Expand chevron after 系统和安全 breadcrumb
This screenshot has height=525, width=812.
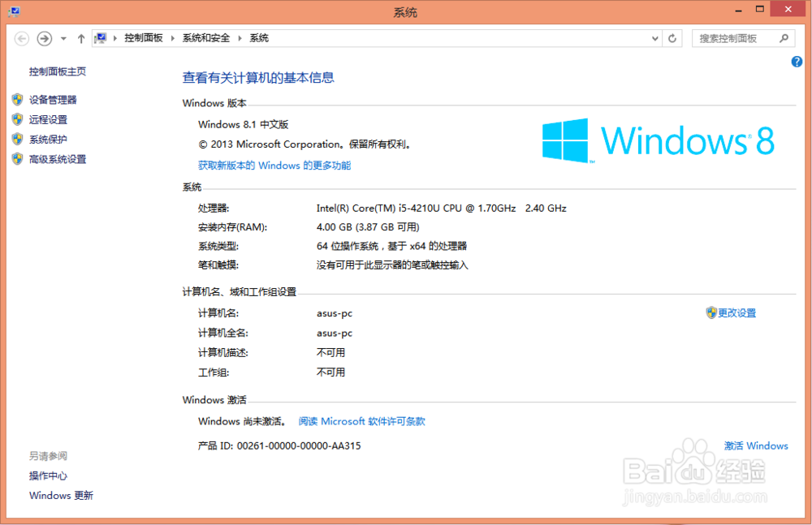[x=240, y=38]
